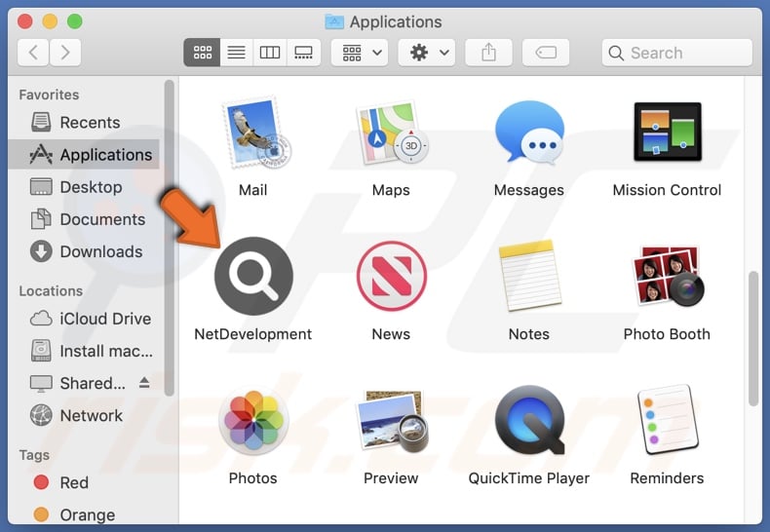Go forward with the right chevron button
770x532 pixels.
coord(65,52)
